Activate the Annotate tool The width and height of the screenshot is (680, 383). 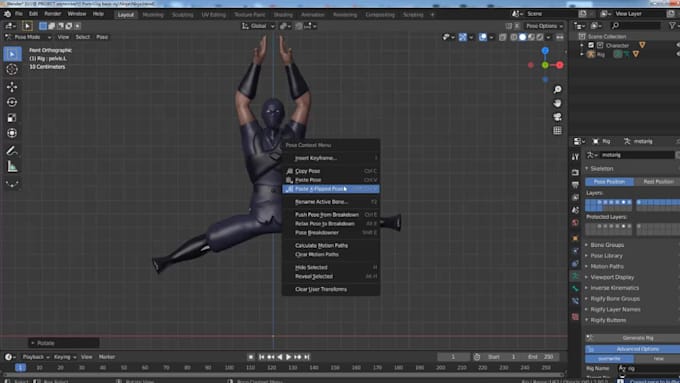pyautogui.click(x=12, y=151)
